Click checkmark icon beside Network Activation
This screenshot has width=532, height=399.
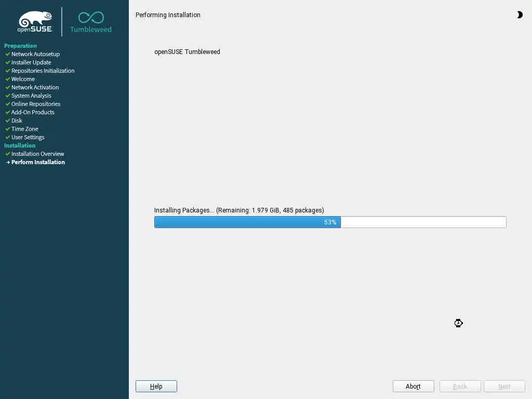(7, 87)
